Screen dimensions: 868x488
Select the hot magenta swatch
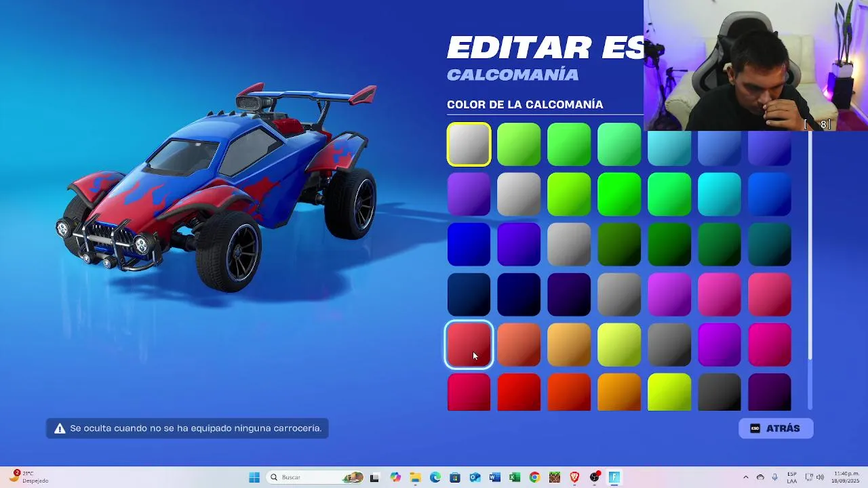(770, 345)
